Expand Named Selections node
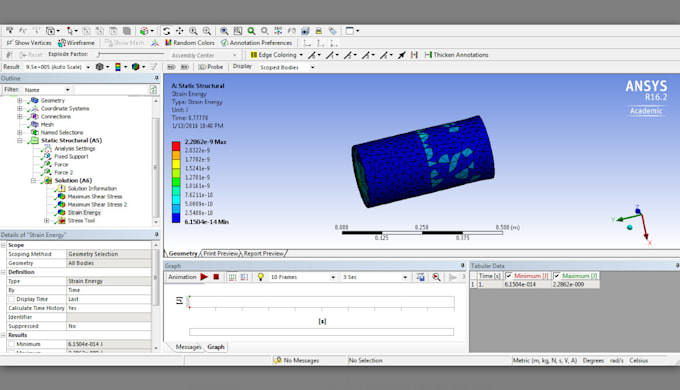 (20, 132)
